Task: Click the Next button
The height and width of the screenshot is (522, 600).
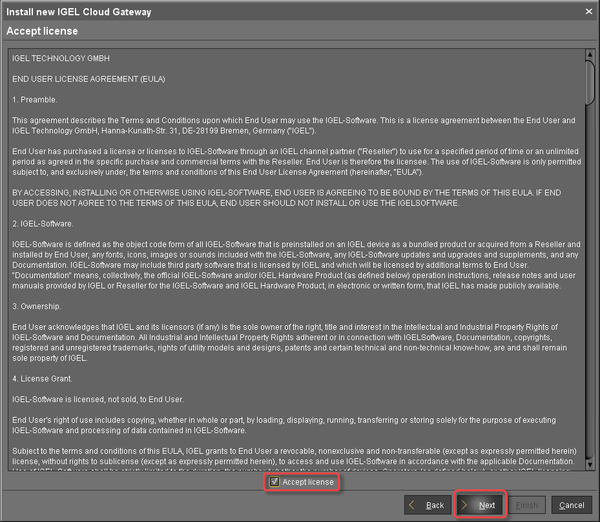Action: [478, 505]
